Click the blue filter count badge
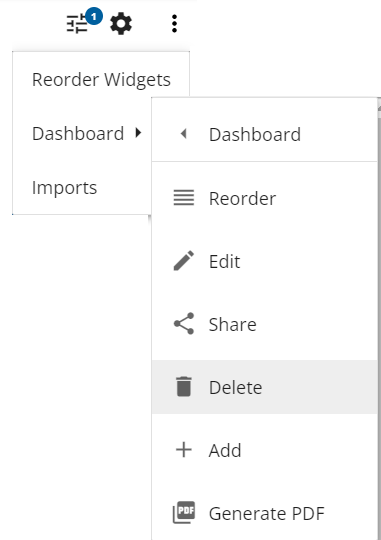This screenshot has width=381, height=540. pyautogui.click(x=94, y=16)
